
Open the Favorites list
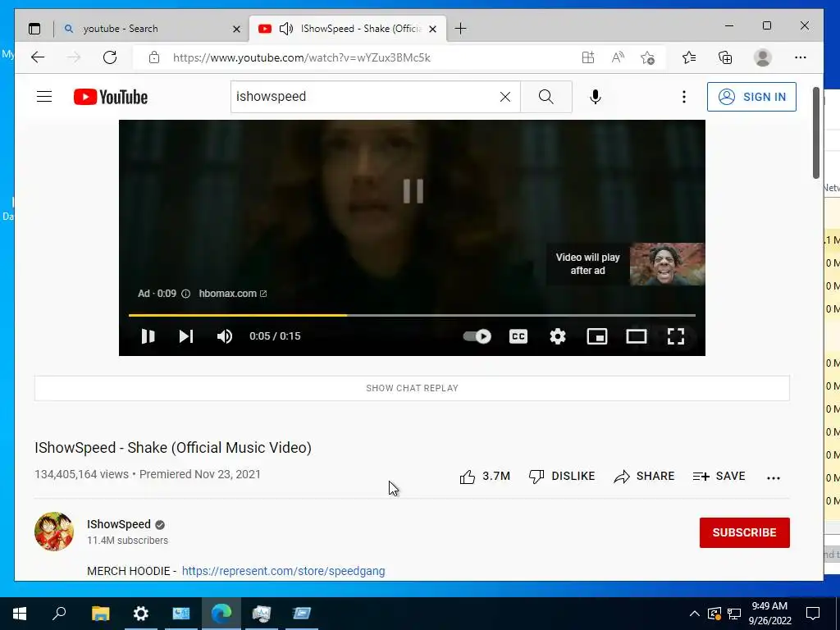tap(689, 57)
